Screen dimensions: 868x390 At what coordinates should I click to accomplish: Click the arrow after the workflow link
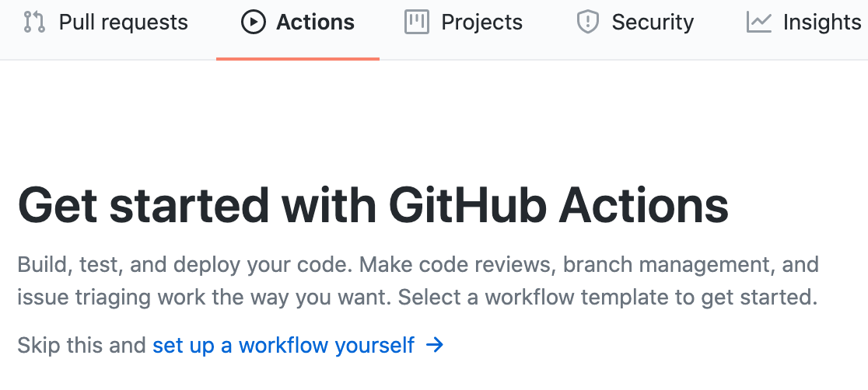coord(436,345)
